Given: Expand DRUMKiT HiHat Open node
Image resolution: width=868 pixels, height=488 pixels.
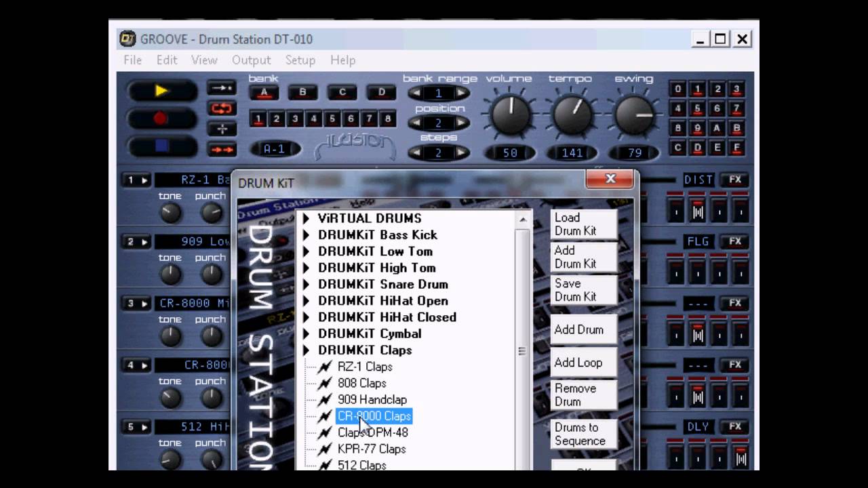Looking at the screenshot, I should coord(306,301).
